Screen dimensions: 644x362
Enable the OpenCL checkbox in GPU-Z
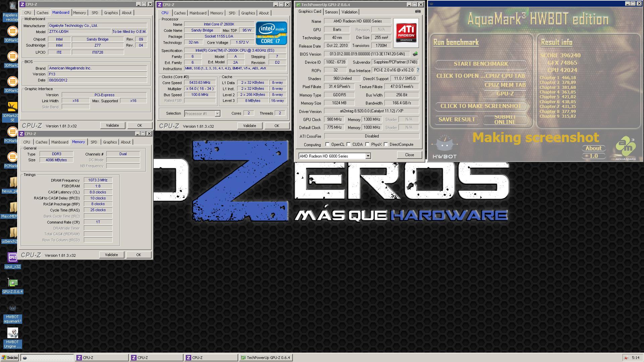pos(327,144)
